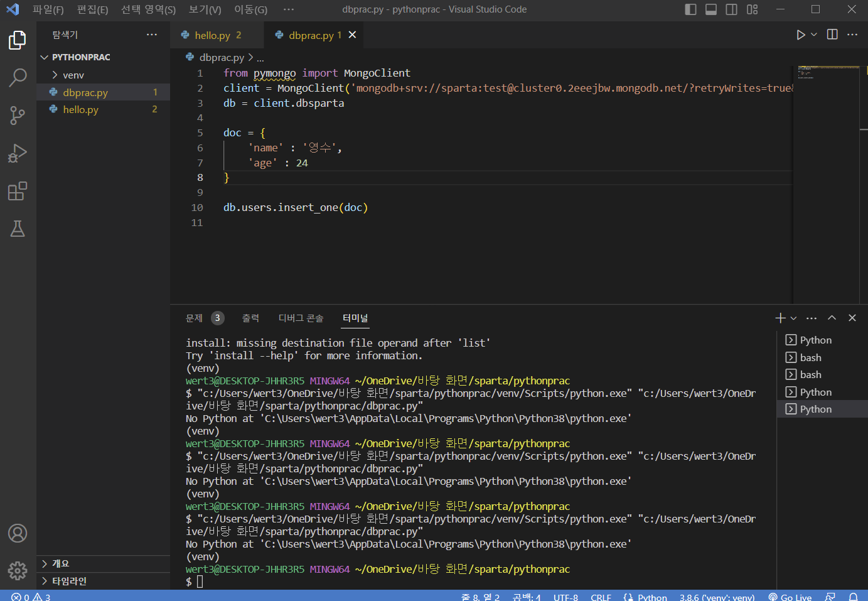
Task: Expand the venv folder
Action: pyautogui.click(x=103, y=75)
